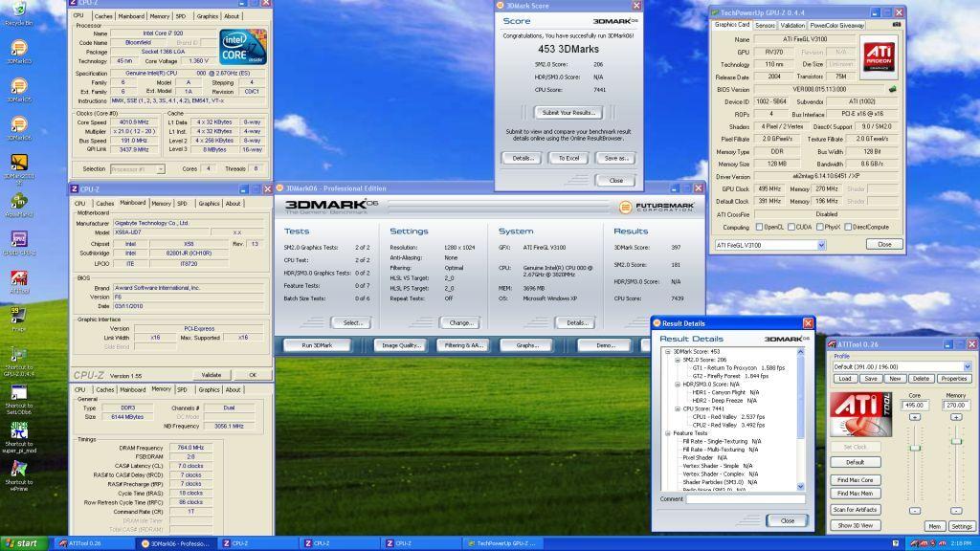The width and height of the screenshot is (980, 551).
Task: Click the BIOS save icon in GPU-Z
Action: coord(893,89)
